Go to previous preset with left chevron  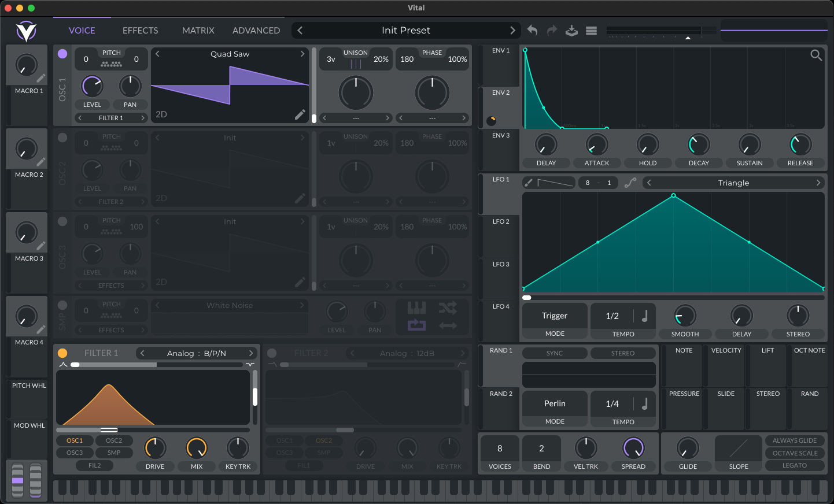click(x=300, y=30)
